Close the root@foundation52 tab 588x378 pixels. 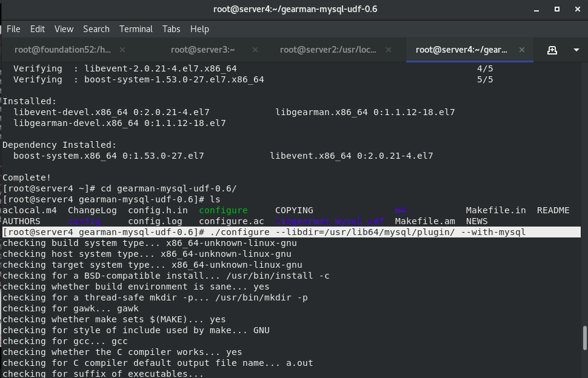coord(122,50)
